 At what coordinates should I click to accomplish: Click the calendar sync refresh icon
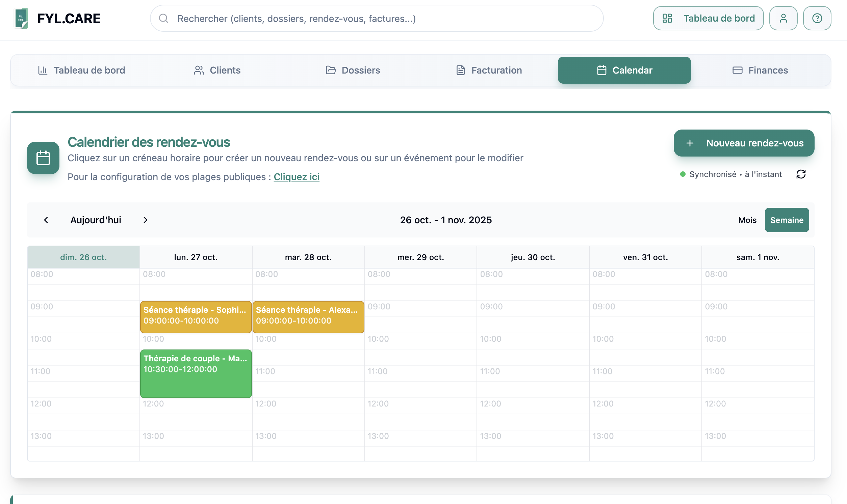tap(800, 174)
